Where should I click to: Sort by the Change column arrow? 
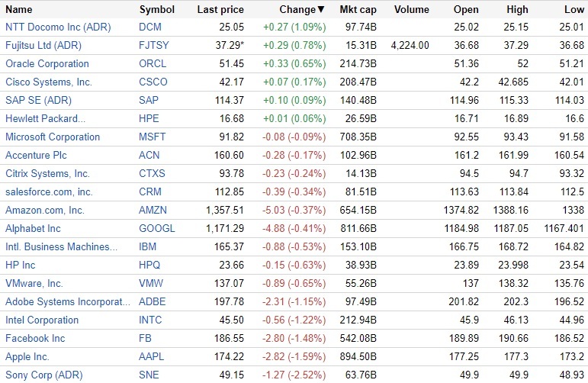(x=320, y=10)
